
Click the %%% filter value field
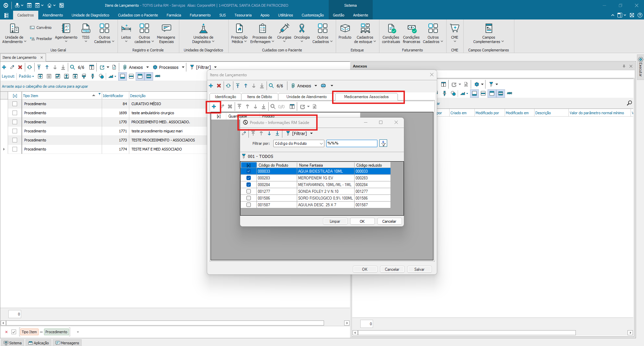352,143
